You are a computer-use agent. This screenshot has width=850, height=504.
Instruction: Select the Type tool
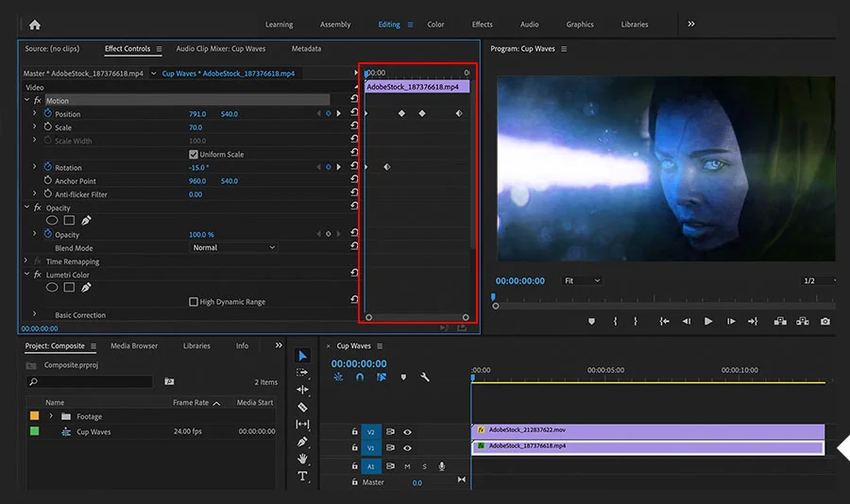pyautogui.click(x=302, y=477)
